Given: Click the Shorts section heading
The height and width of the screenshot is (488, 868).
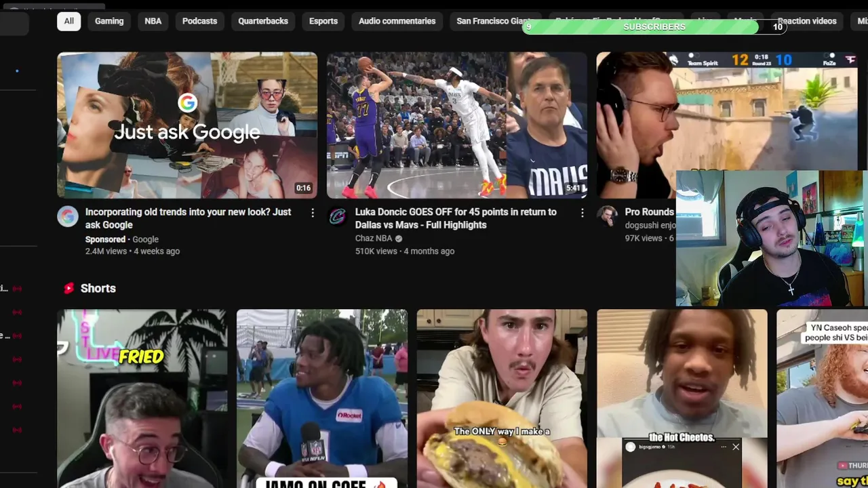Looking at the screenshot, I should click(98, 288).
